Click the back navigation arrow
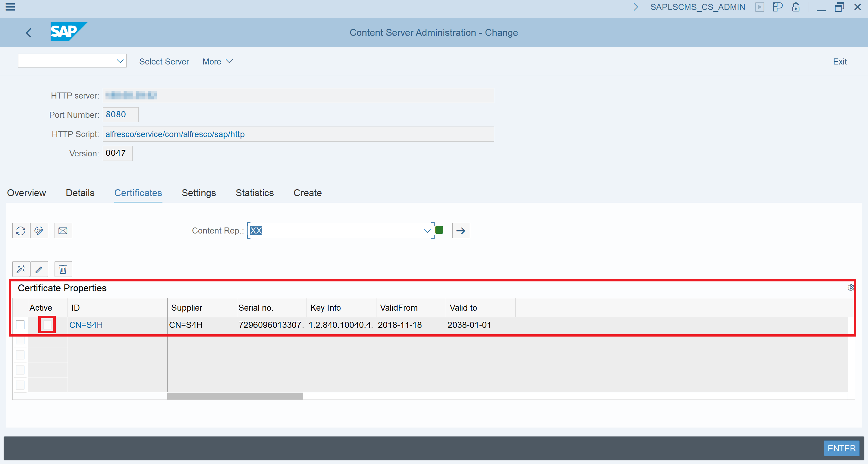The width and height of the screenshot is (868, 464). coord(28,32)
